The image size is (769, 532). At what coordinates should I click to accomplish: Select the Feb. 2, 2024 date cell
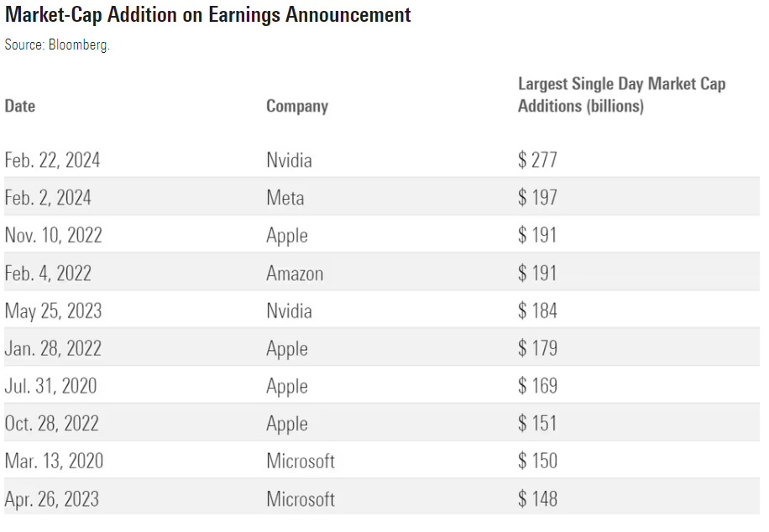(48, 198)
